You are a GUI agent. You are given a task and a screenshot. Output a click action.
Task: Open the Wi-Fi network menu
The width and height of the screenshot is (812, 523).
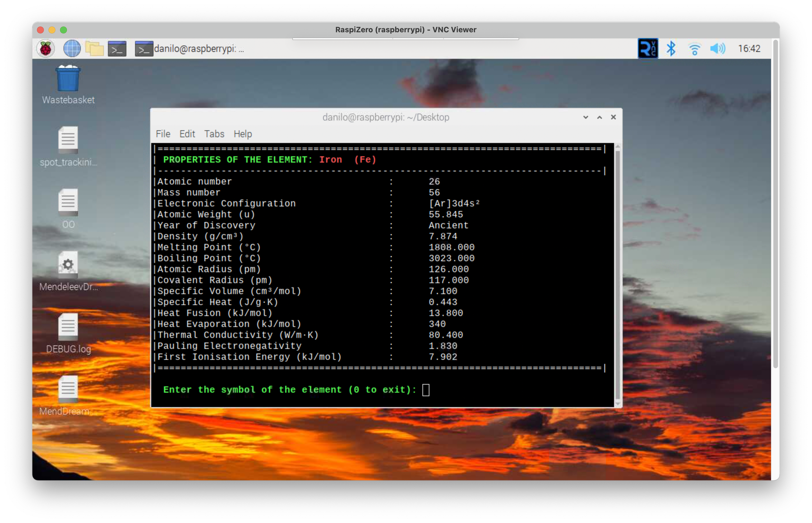pyautogui.click(x=694, y=49)
